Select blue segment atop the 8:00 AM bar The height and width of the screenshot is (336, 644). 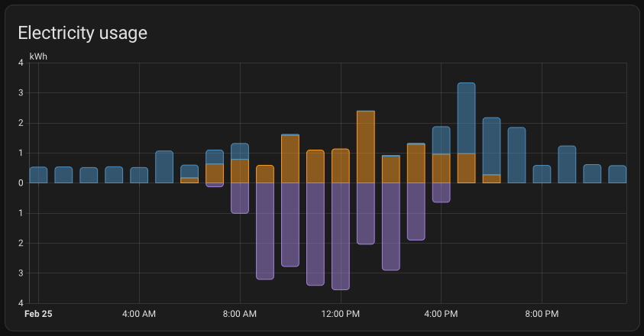[x=240, y=151]
